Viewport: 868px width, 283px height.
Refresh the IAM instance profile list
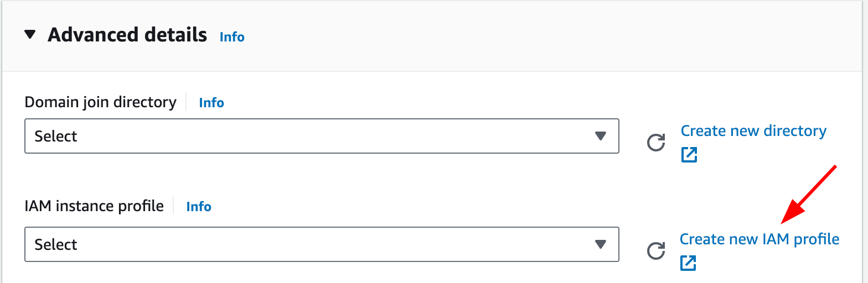pyautogui.click(x=656, y=252)
